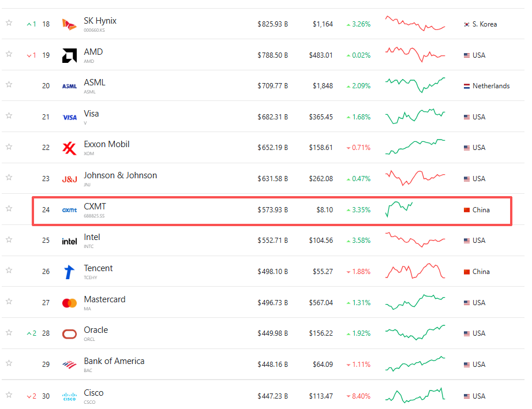Click the Oracle logo icon

click(x=69, y=334)
